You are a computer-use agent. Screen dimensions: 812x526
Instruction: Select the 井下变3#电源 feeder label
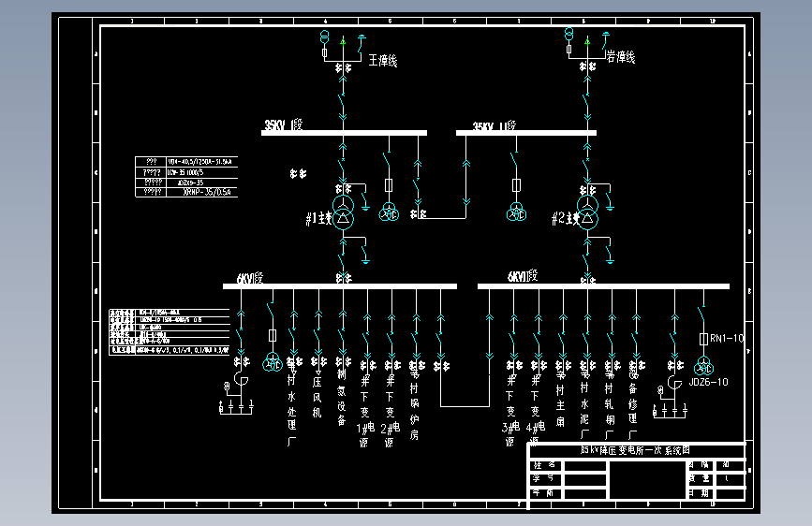pyautogui.click(x=510, y=411)
